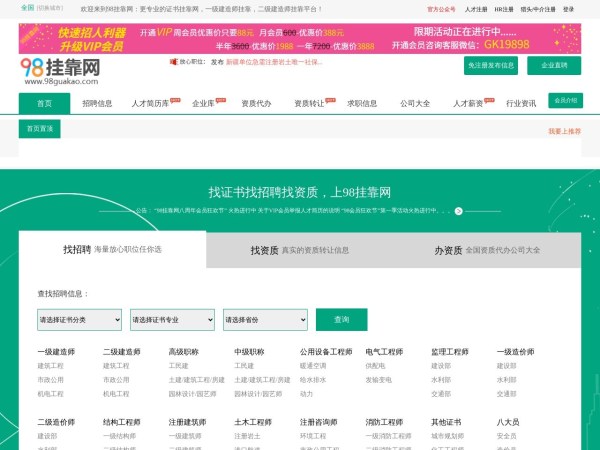Click the NEW badge on 人才简历库
The width and height of the screenshot is (600, 450).
tap(175, 99)
